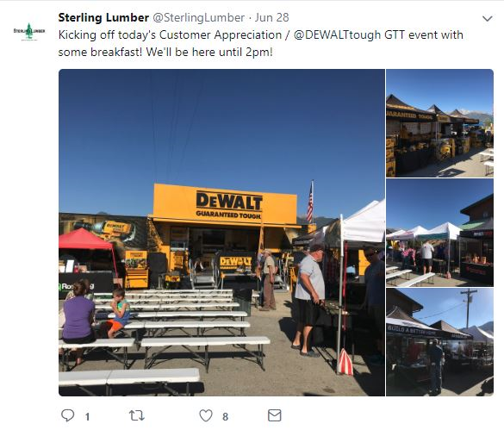Like the tweet with heart icon
The height and width of the screenshot is (430, 504).
[x=206, y=415]
